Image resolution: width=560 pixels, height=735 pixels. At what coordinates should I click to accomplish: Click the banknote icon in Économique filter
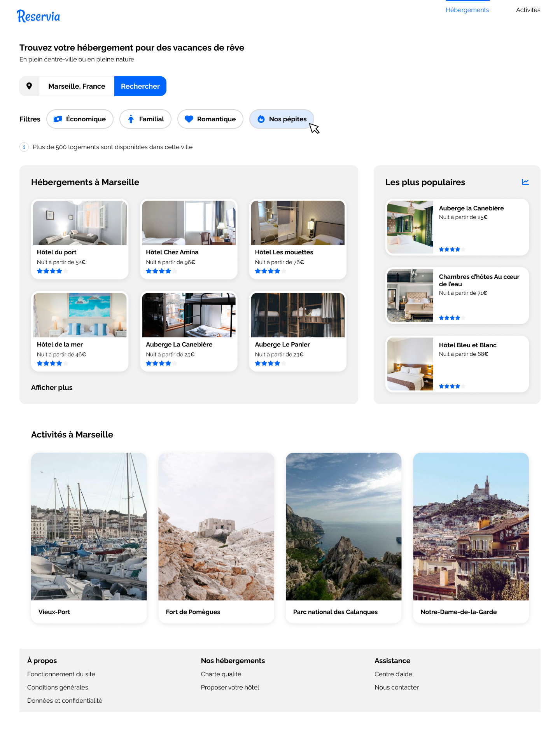(58, 119)
